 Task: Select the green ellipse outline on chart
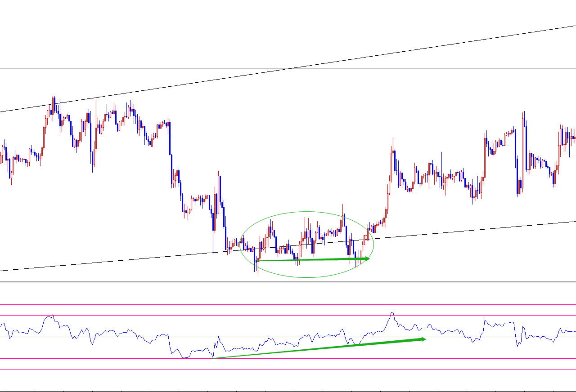307,212
